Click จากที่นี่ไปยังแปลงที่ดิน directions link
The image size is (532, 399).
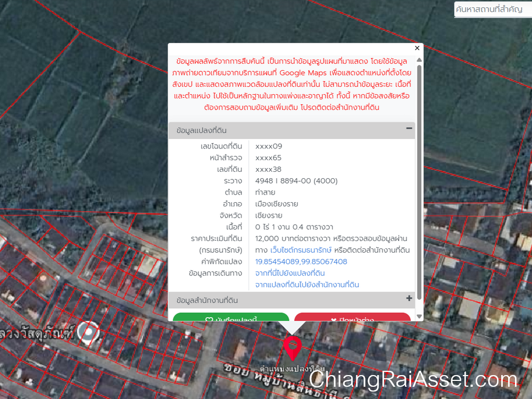[290, 273]
